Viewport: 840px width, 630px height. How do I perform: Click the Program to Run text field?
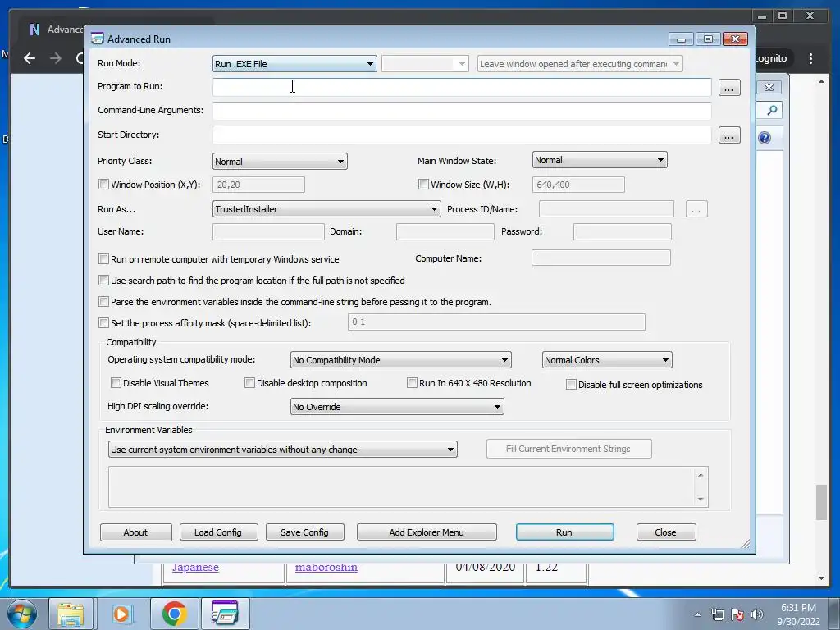pos(462,87)
